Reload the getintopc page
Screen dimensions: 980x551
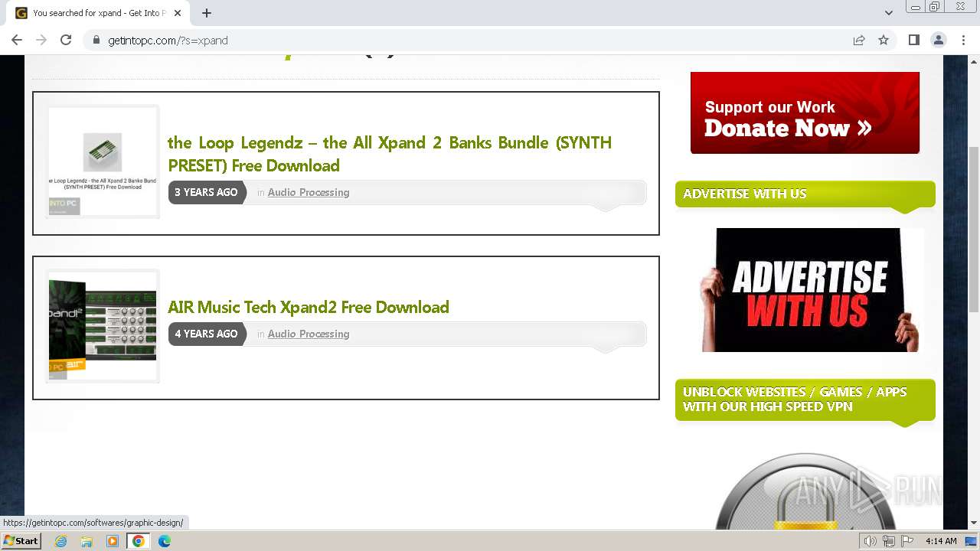[66, 41]
